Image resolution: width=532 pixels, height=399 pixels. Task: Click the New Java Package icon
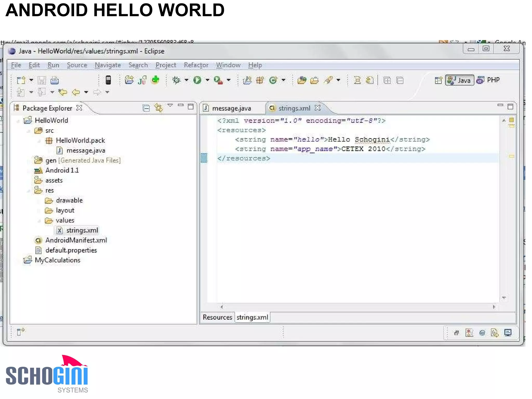260,80
